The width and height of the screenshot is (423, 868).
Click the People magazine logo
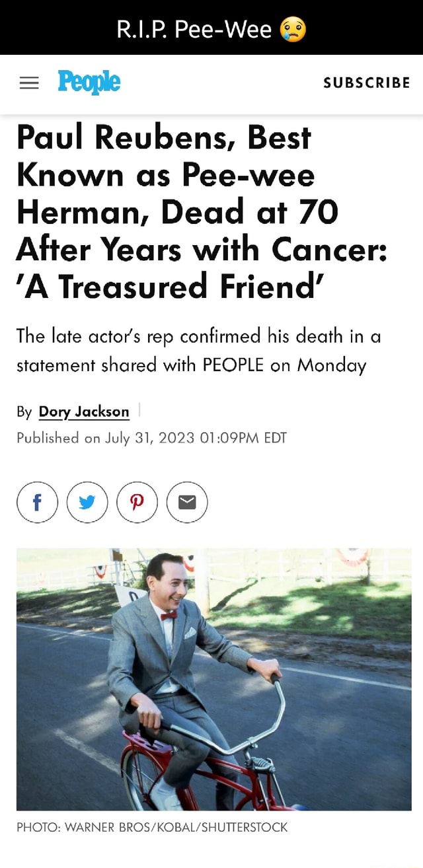coord(89,82)
